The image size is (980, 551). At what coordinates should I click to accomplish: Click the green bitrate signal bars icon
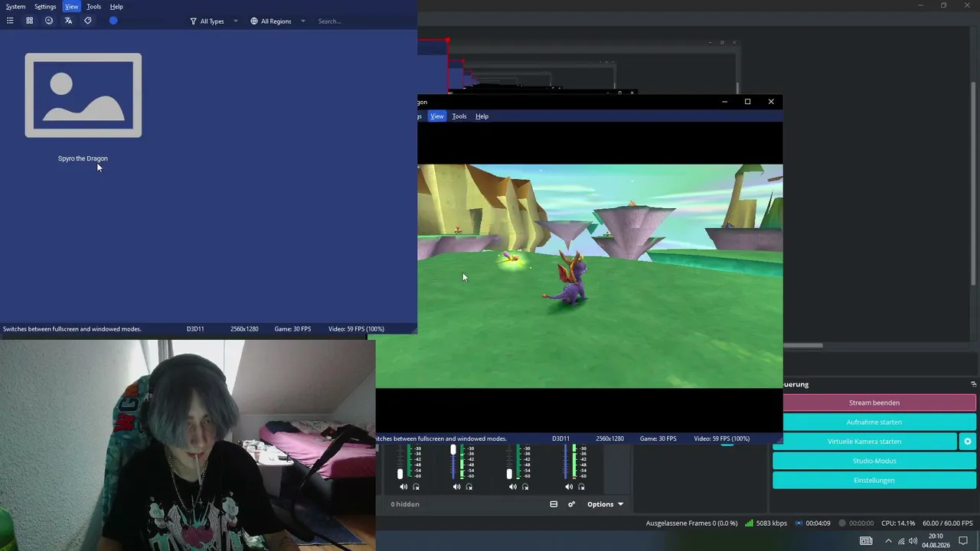click(749, 523)
